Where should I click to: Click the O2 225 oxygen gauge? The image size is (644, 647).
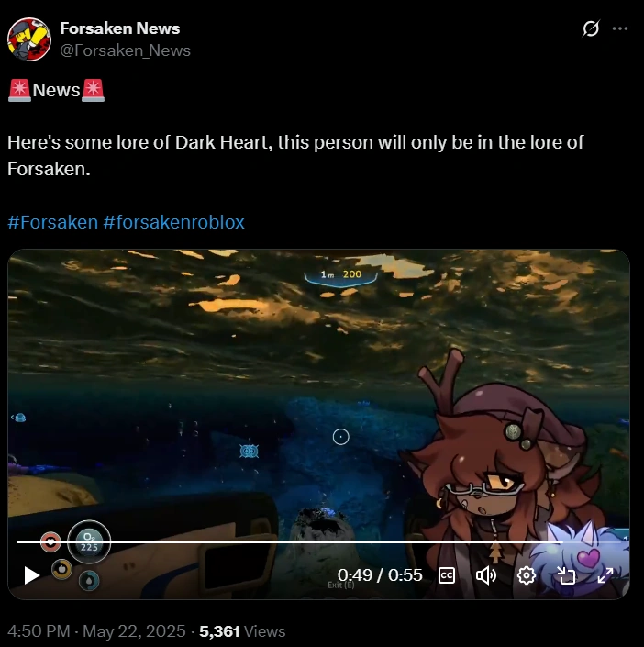point(89,541)
